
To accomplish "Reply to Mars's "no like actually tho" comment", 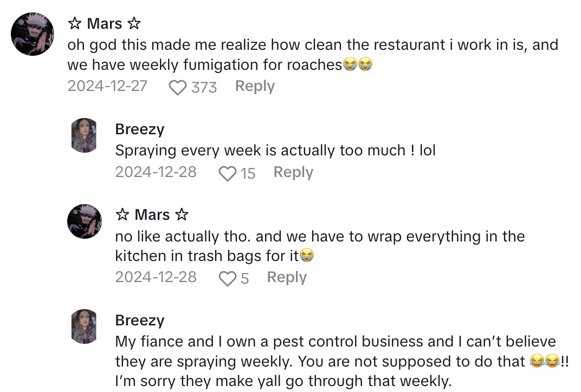I will [x=287, y=277].
